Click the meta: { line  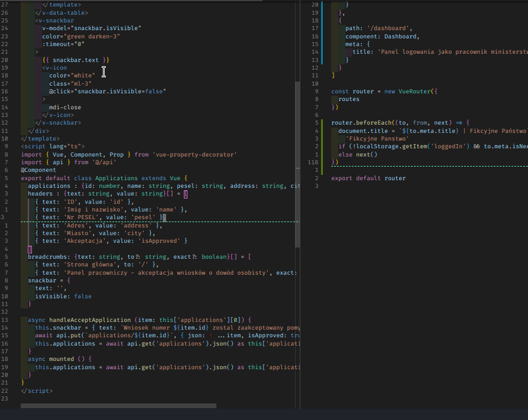point(358,44)
